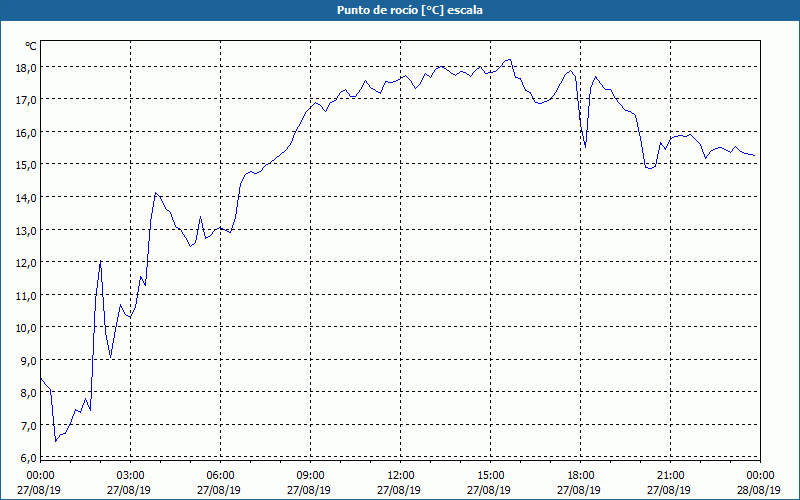Click the 27/08/19 date under 09:00
Screen dimensions: 800x500
[x=309, y=490]
